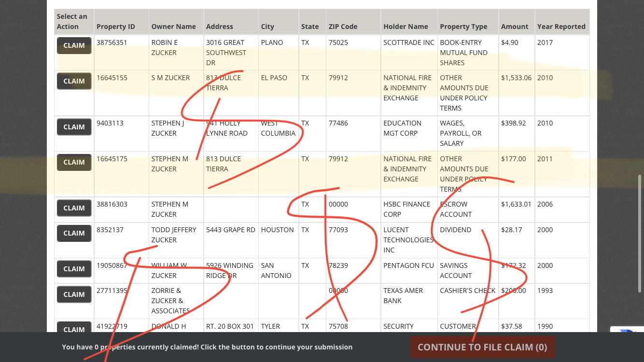Click year reported 2006
This screenshot has height=362, width=644.
[545, 204]
